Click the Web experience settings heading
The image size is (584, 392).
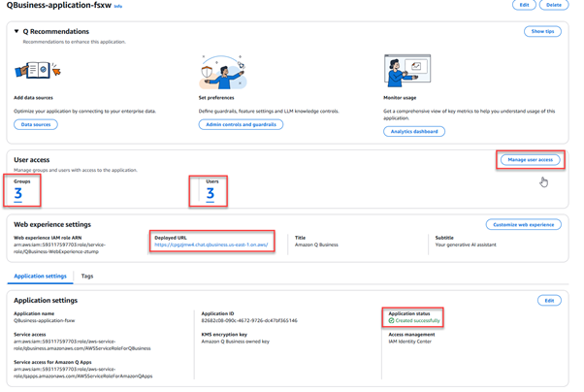point(52,225)
